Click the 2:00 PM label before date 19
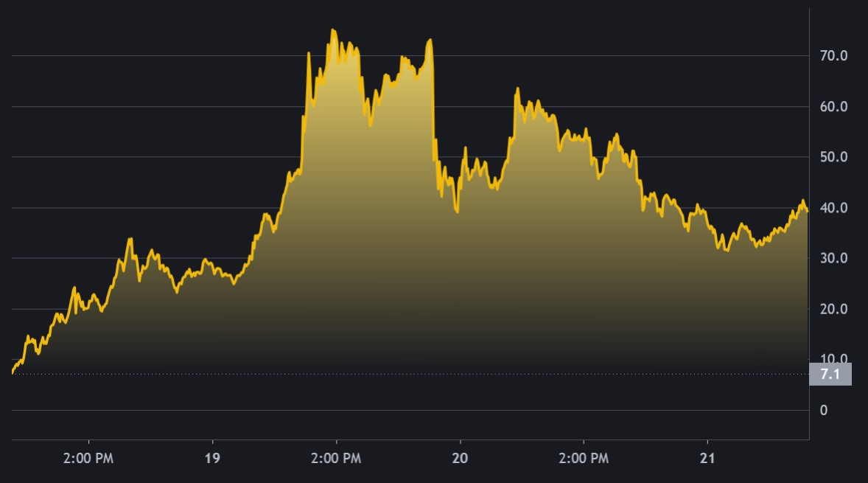Image resolution: width=868 pixels, height=483 pixels. point(88,459)
